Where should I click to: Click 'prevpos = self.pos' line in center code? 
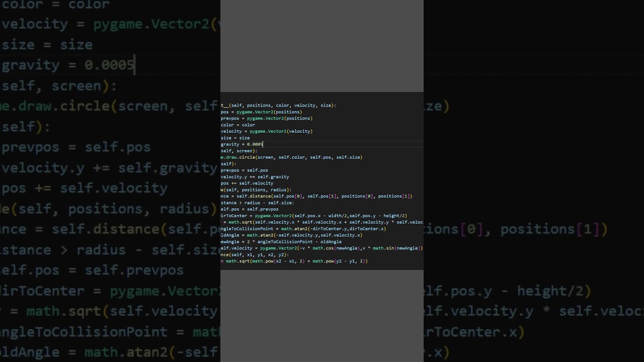pyautogui.click(x=245, y=170)
